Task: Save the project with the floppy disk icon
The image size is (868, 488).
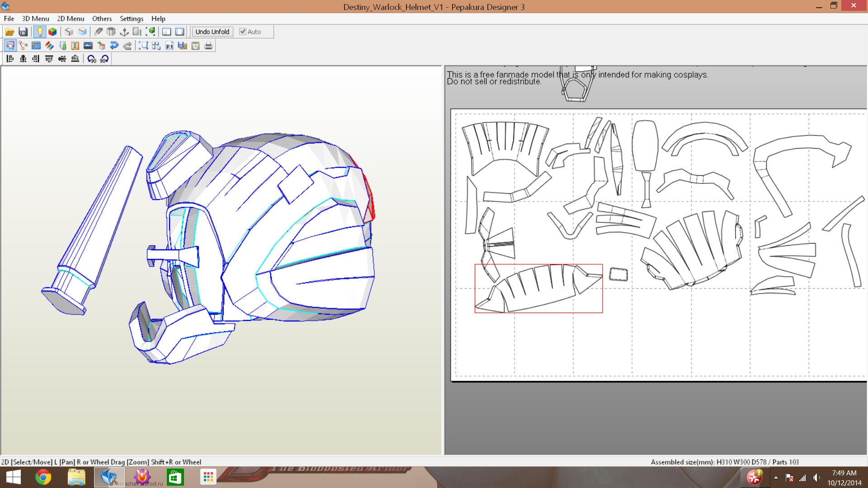Action: (x=23, y=32)
